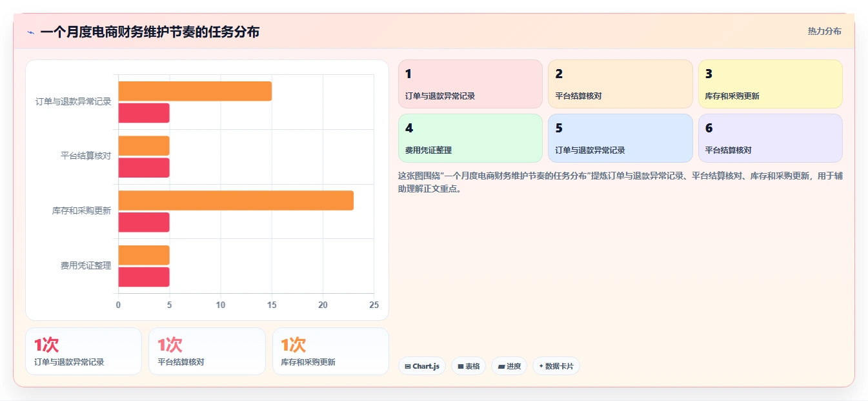868x401 pixels.
Task: Click the x-axis value 0
Action: pos(118,305)
